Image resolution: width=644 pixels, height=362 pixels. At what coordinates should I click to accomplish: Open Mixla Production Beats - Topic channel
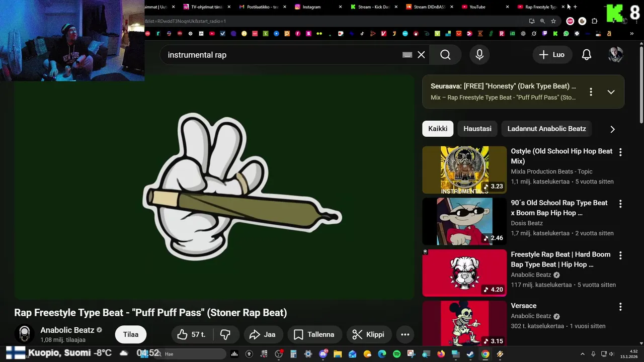[x=551, y=171]
